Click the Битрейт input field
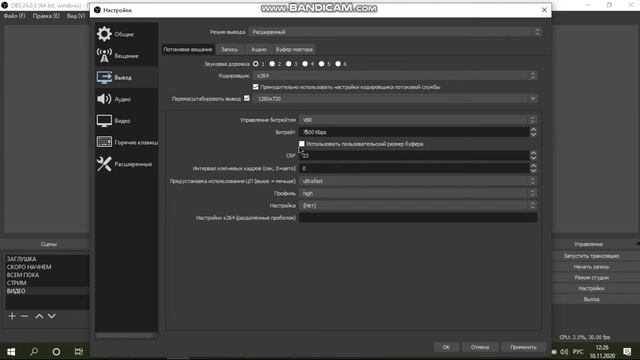 pyautogui.click(x=414, y=132)
